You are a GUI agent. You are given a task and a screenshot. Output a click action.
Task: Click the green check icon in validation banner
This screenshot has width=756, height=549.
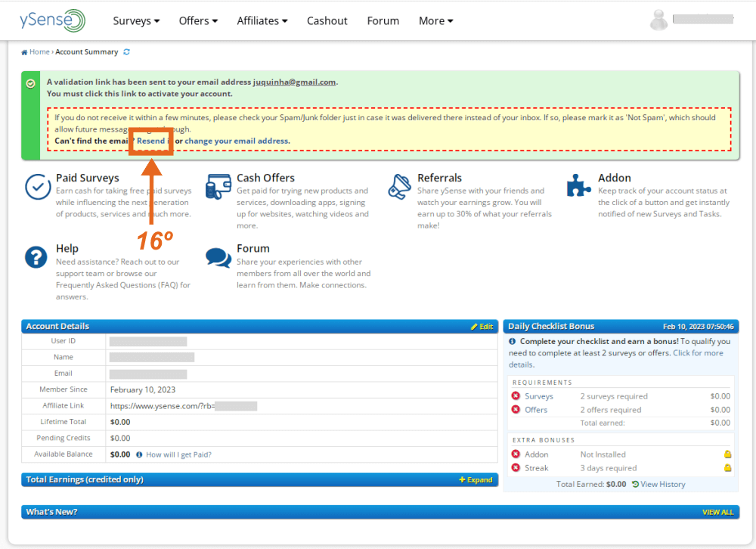click(x=30, y=84)
